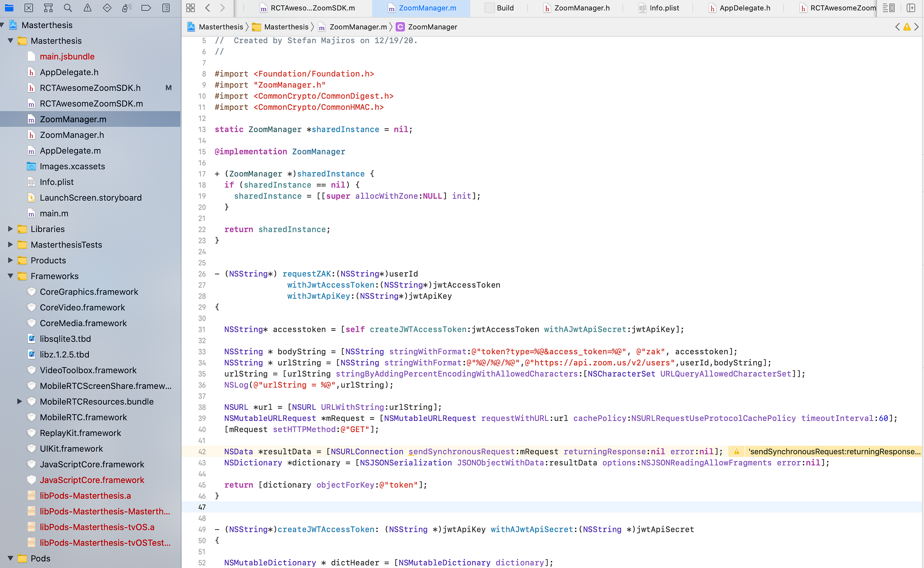Collapse the Frameworks folder
The image size is (924, 568).
pos(10,276)
